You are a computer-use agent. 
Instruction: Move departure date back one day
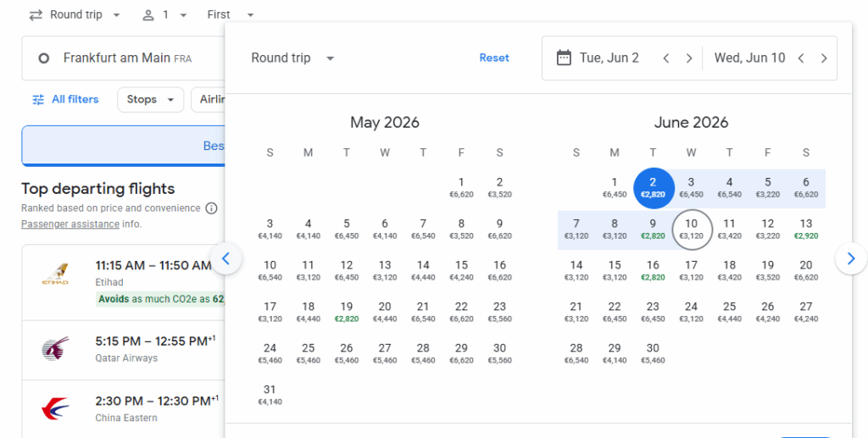(x=666, y=58)
